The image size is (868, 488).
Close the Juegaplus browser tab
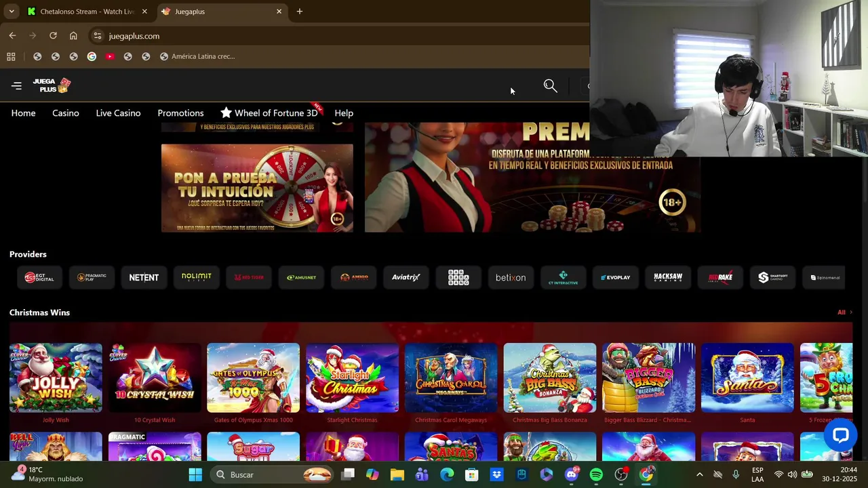279,12
